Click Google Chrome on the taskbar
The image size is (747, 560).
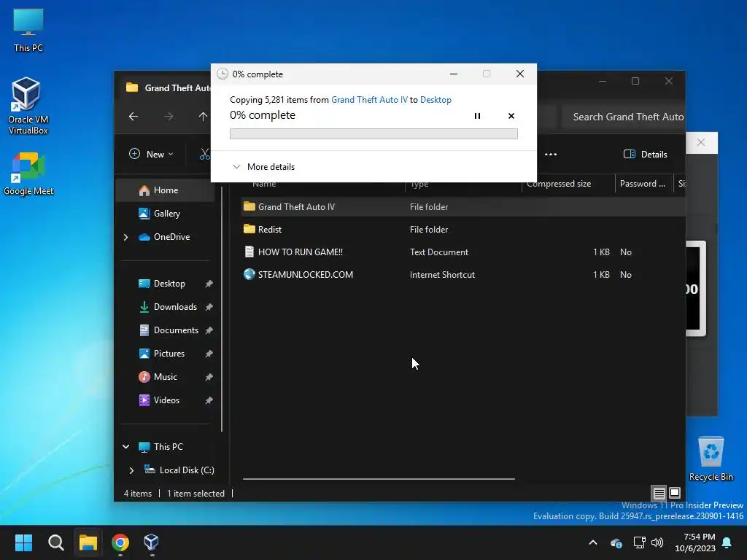(120, 542)
